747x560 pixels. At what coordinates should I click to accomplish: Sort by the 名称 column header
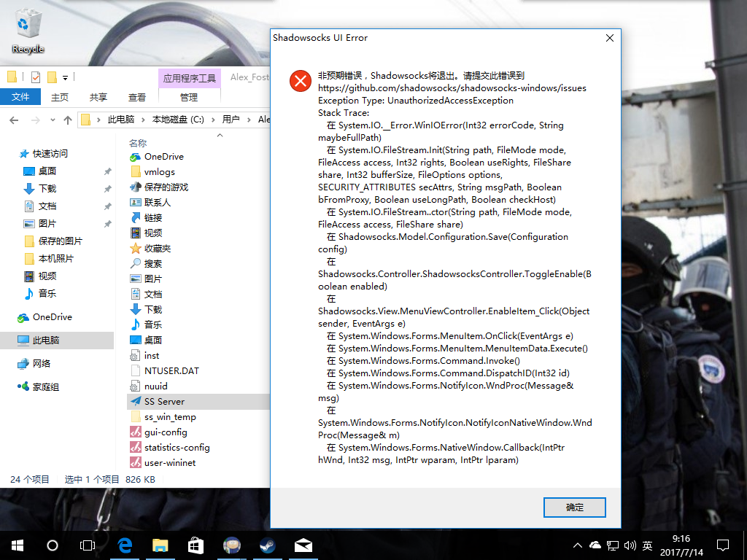click(138, 143)
